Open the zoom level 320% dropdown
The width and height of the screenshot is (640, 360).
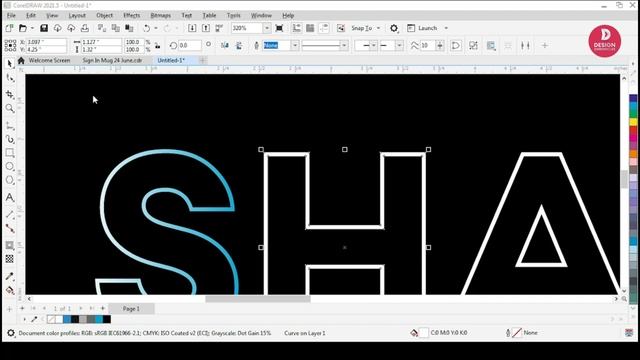[x=267, y=28]
